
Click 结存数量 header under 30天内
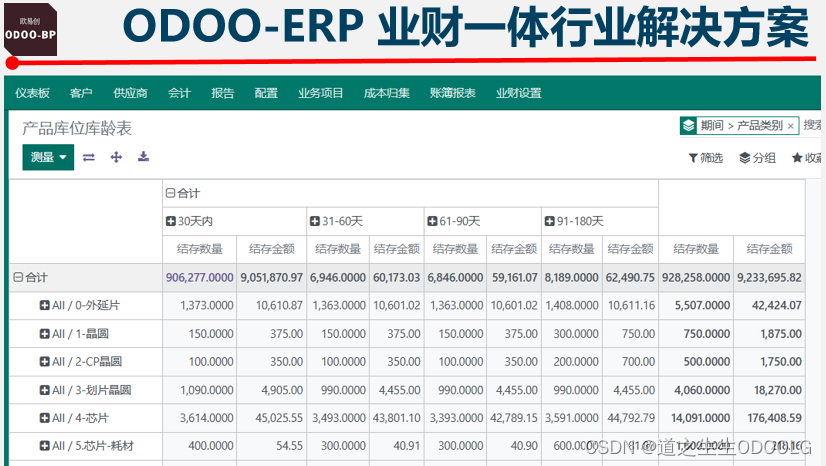click(x=200, y=249)
